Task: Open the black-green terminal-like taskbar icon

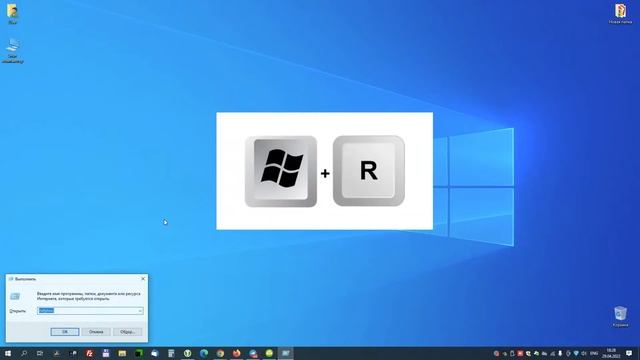Action: (138, 353)
